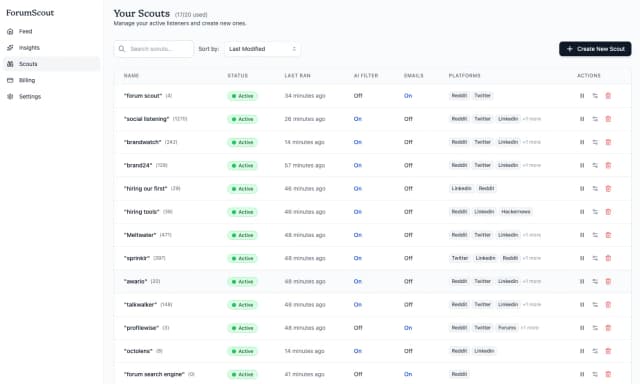
Task: Expand "+1 more" platforms for "social listening"
Action: (532, 119)
